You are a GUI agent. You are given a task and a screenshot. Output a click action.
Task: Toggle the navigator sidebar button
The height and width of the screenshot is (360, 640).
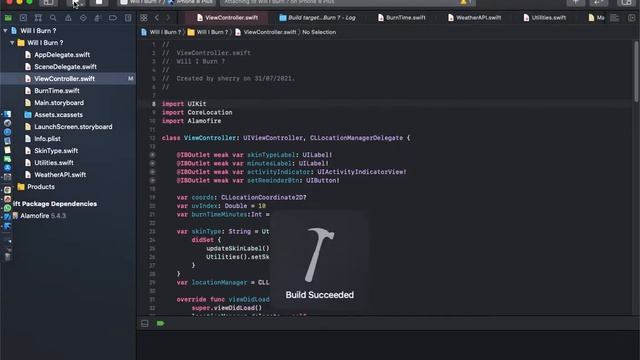coord(48,2)
